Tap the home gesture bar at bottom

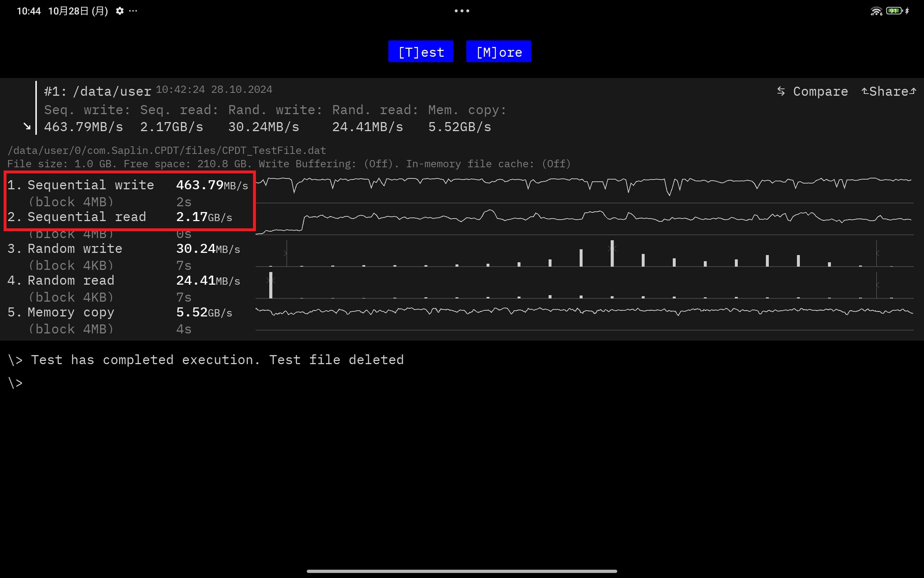click(462, 571)
